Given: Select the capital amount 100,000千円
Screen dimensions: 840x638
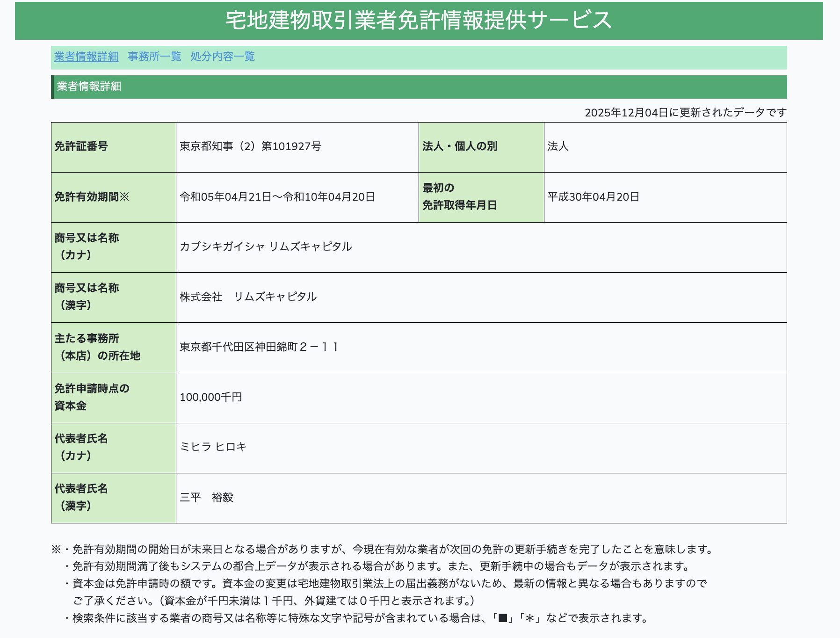Looking at the screenshot, I should [x=210, y=397].
